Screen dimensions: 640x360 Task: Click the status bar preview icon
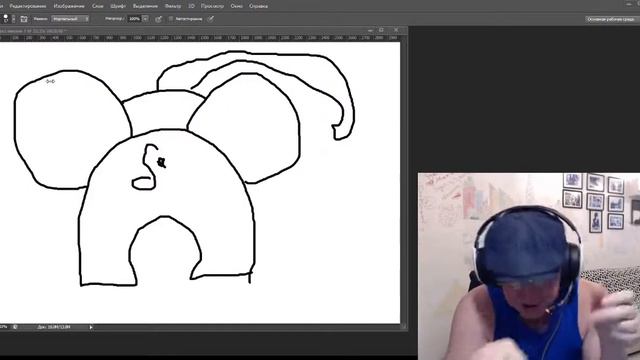tap(15, 327)
